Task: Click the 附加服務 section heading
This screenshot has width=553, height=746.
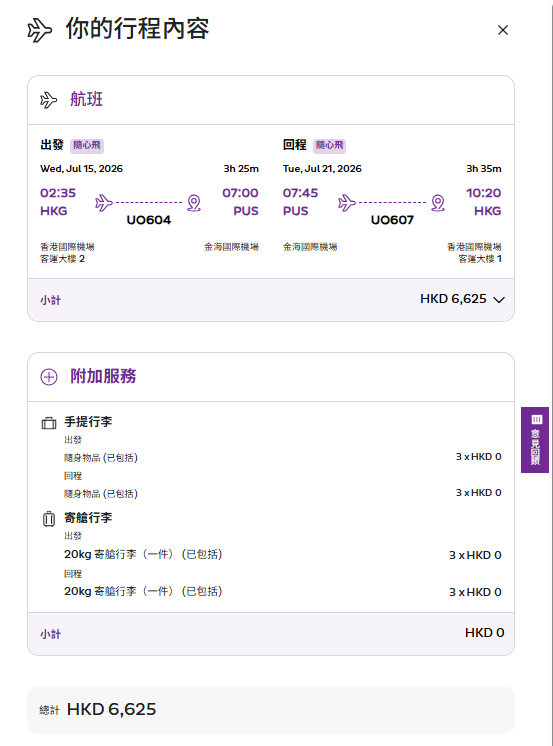Action: click(103, 376)
